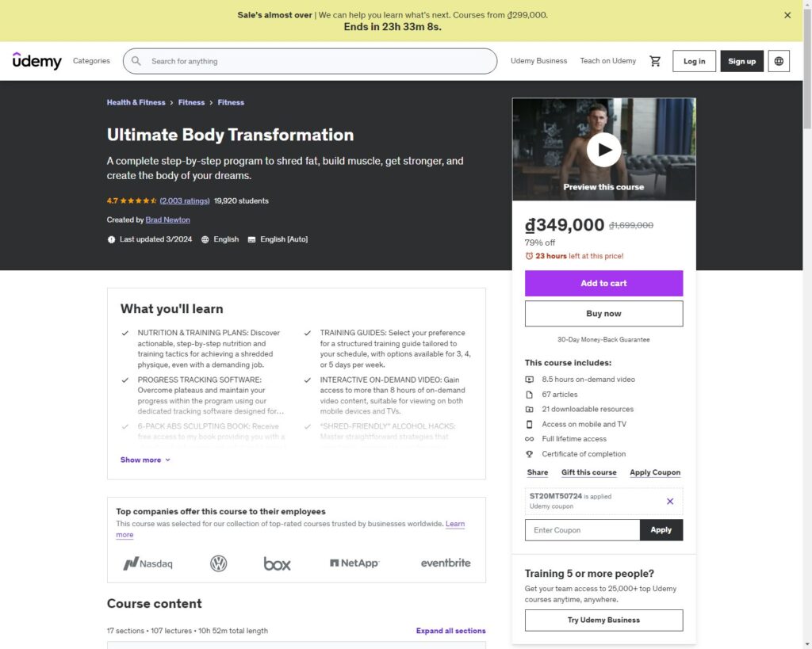812x649 pixels.
Task: Click the Buy now button
Action: pos(603,313)
